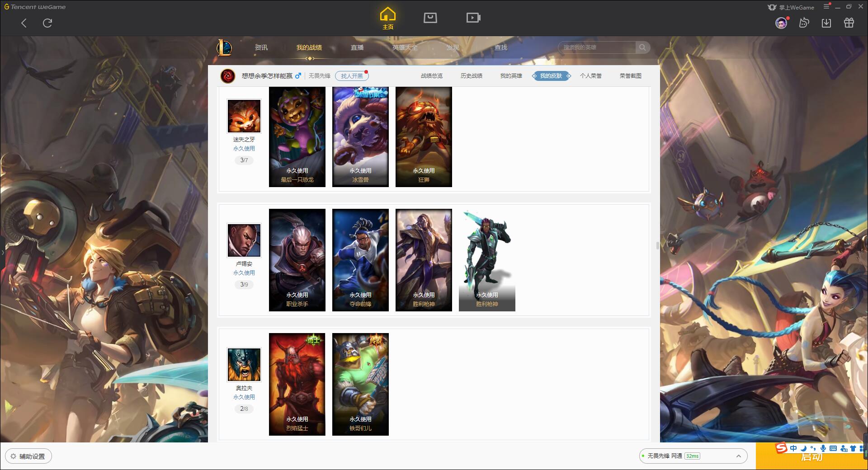Click the summoner's round avatar icon
868x470 pixels.
[x=228, y=76]
